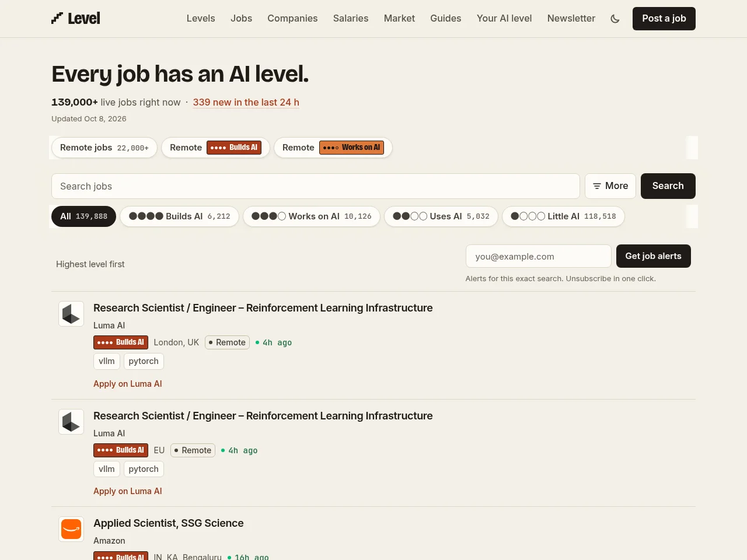The width and height of the screenshot is (747, 560).
Task: Open Apply on Luma AI for EU job
Action: (x=128, y=491)
